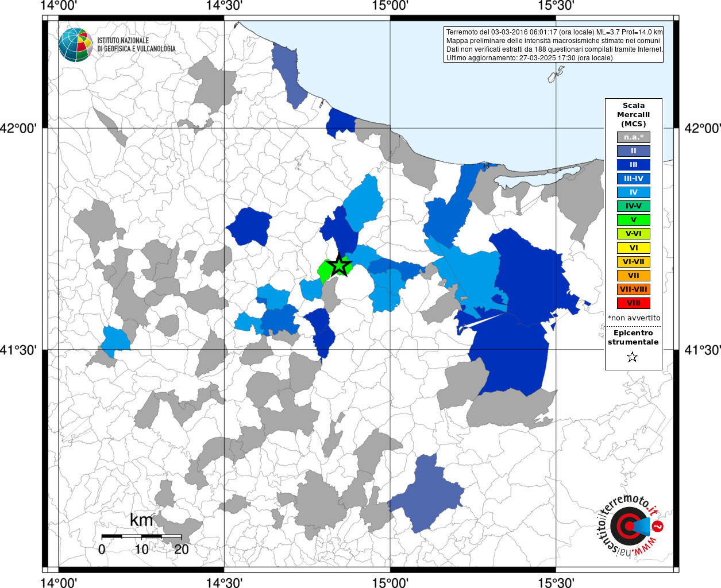The height and width of the screenshot is (588, 721).
Task: Select the VII-VIII intensity legend swatch
Action: 633,289
